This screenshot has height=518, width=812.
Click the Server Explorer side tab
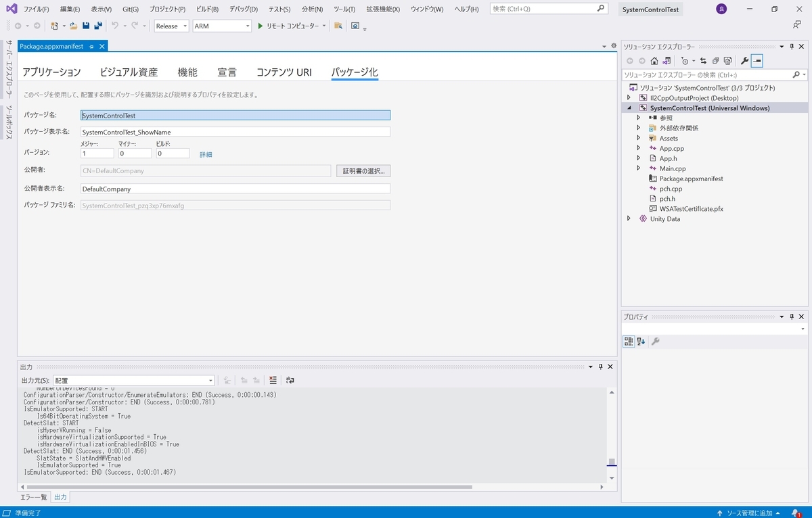9,70
